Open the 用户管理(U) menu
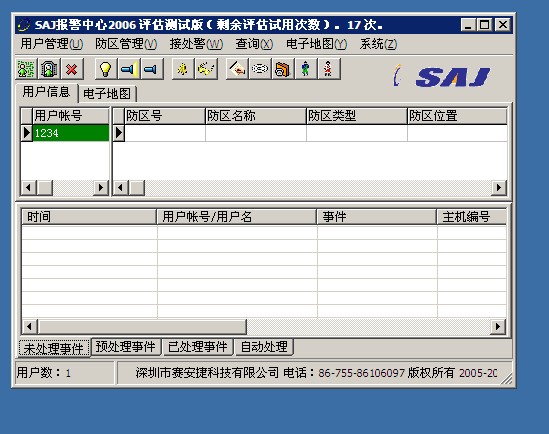Image resolution: width=549 pixels, height=434 pixels. coord(52,44)
